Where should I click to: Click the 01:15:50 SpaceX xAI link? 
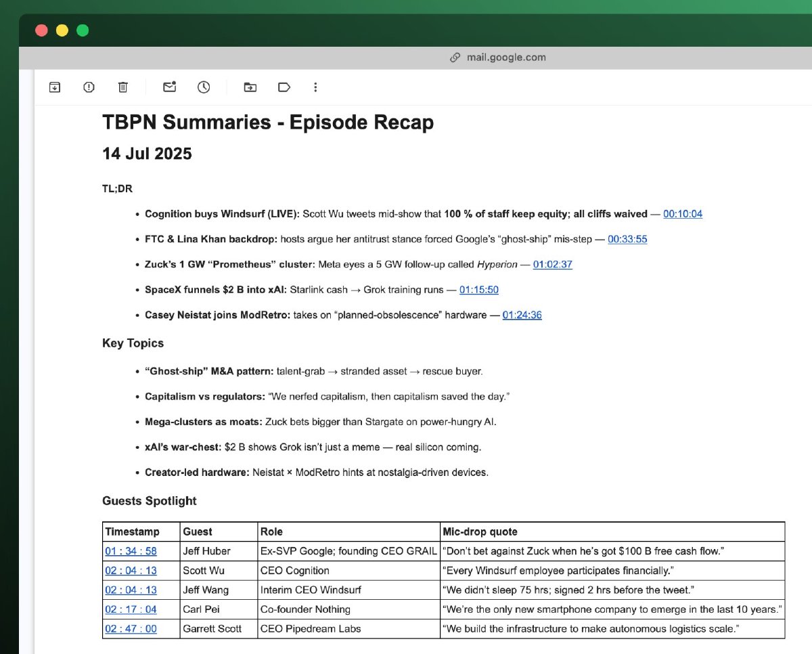(479, 290)
